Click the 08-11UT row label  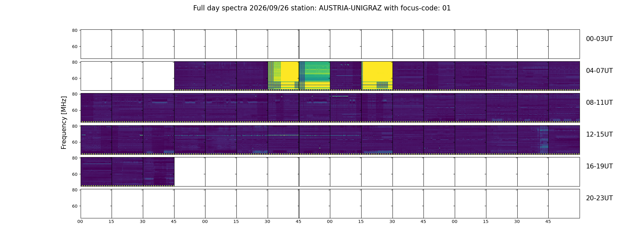599,103
